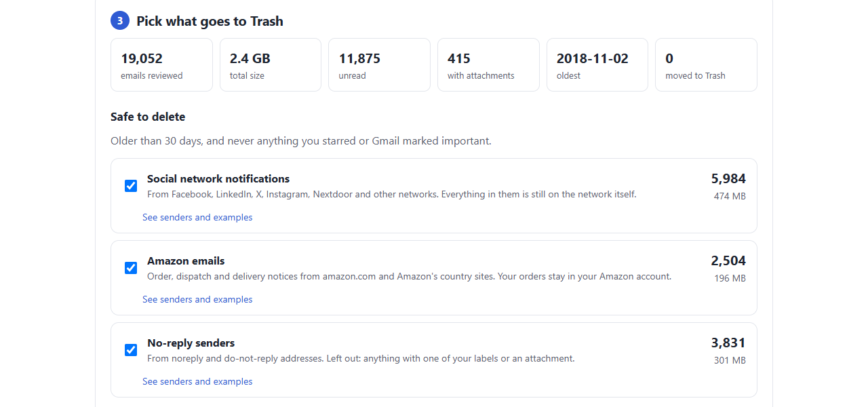Click the No-reply senders title

(x=191, y=343)
